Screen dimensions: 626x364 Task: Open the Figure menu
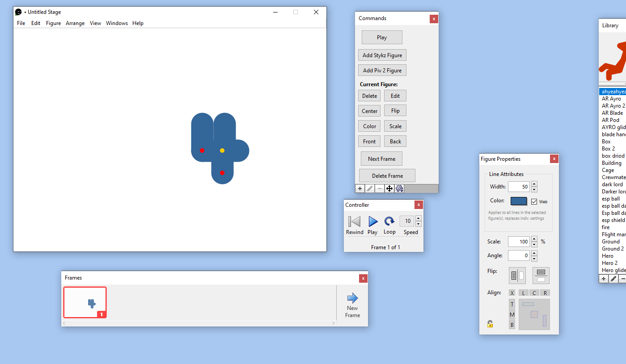pos(53,23)
